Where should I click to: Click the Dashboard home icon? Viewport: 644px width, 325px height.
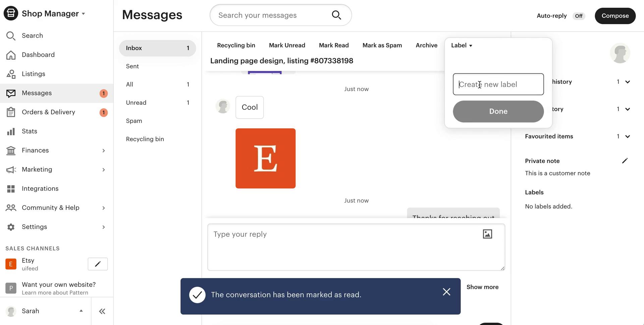pyautogui.click(x=11, y=55)
